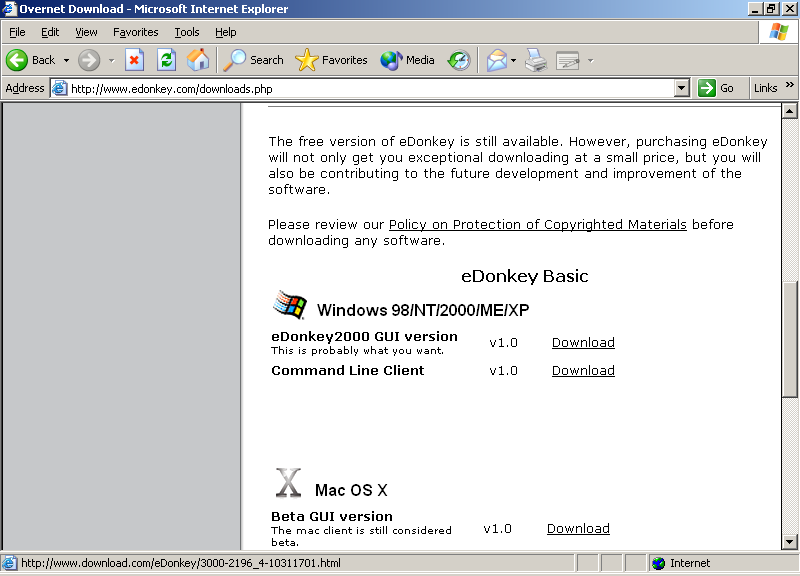Click the Go button

click(716, 88)
